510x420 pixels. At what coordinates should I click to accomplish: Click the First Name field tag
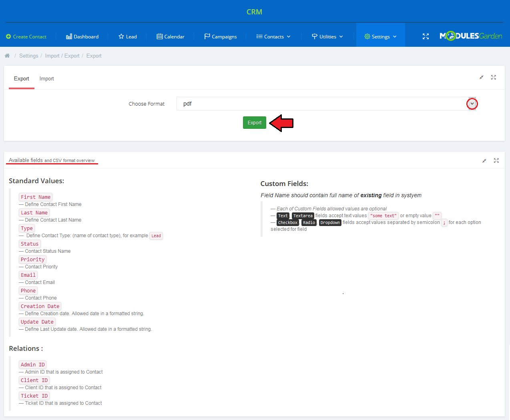click(36, 197)
